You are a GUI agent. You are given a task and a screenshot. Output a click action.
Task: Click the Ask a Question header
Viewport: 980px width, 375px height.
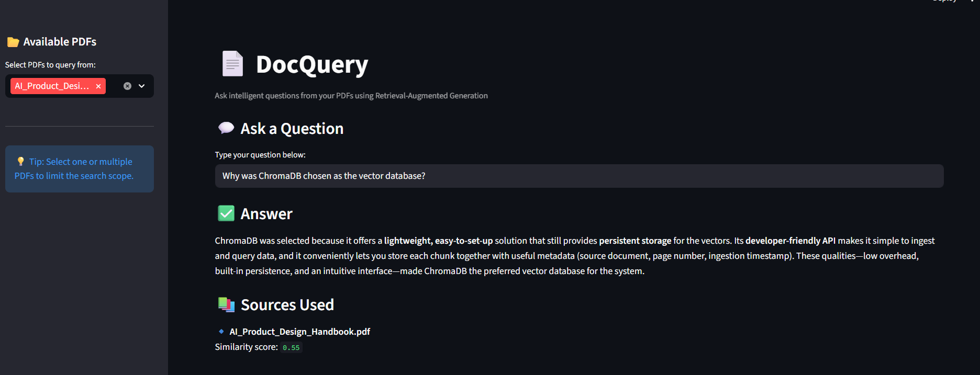pos(292,128)
